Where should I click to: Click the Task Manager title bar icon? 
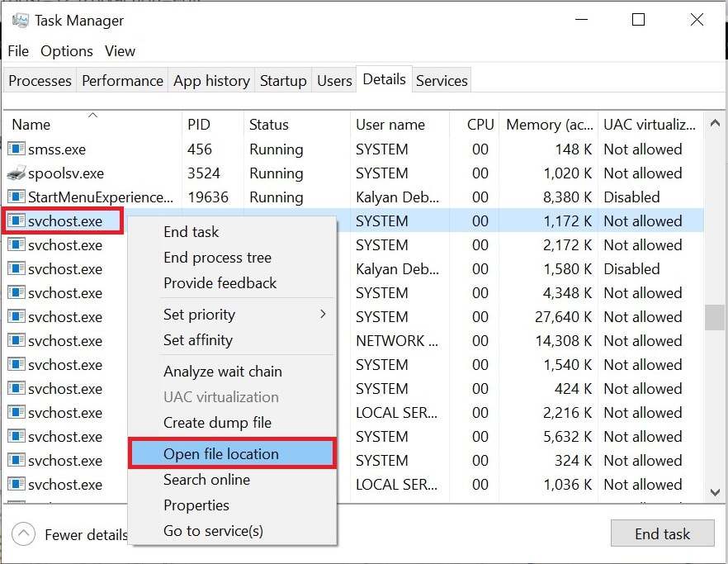pos(20,21)
